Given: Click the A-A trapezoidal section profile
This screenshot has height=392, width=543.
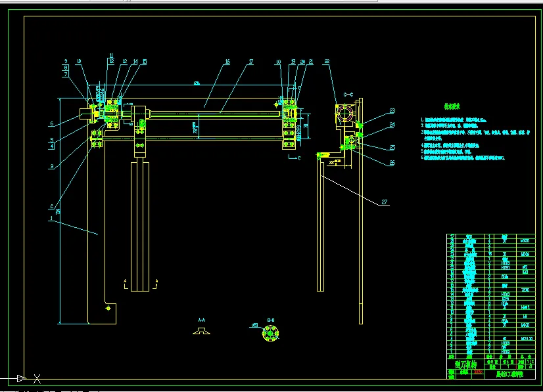Looking at the screenshot, I should [x=201, y=331].
